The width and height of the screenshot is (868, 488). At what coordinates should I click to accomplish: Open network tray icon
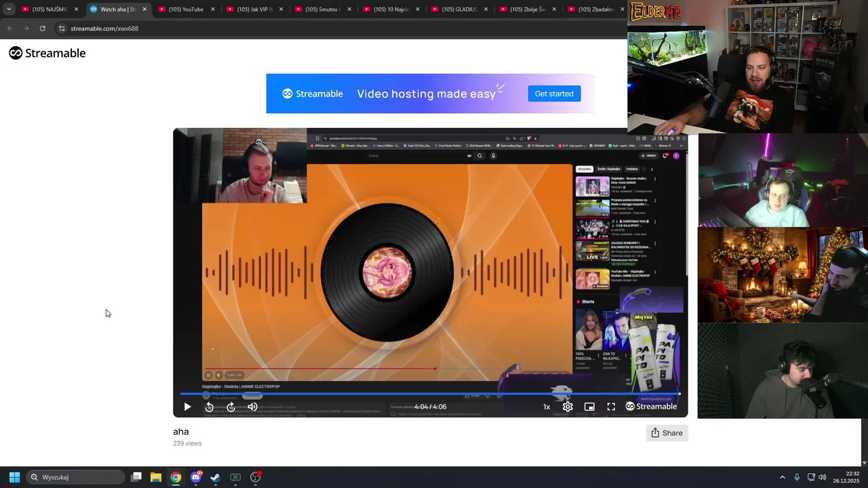pos(810,477)
